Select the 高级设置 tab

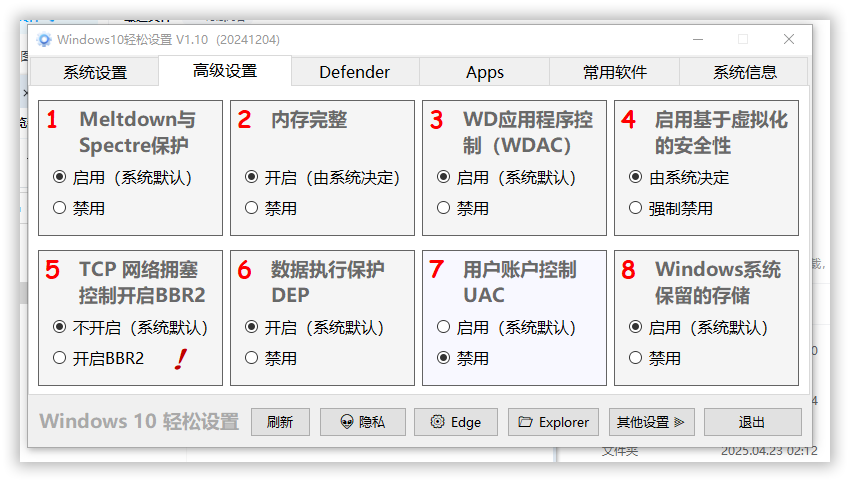pos(225,71)
